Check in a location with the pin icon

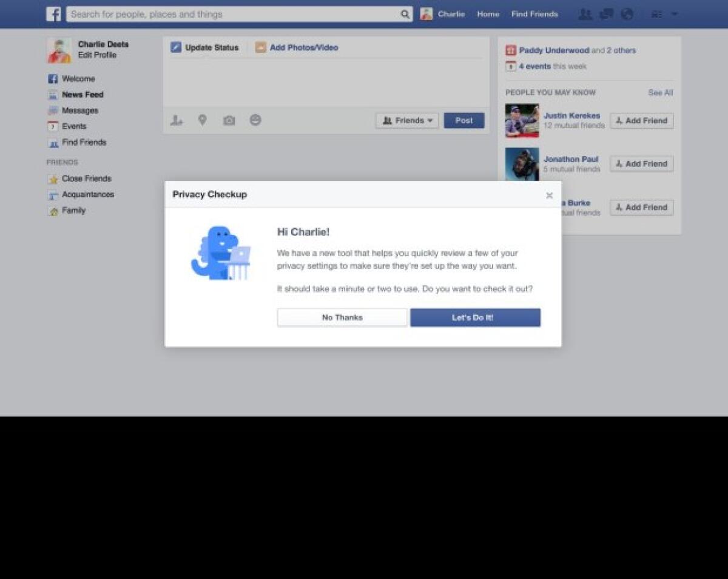click(203, 120)
